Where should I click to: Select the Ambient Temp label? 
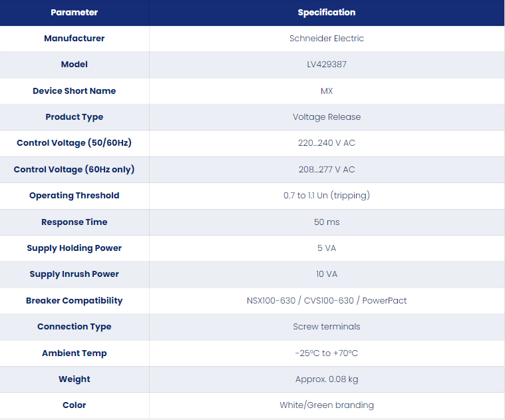tap(74, 353)
